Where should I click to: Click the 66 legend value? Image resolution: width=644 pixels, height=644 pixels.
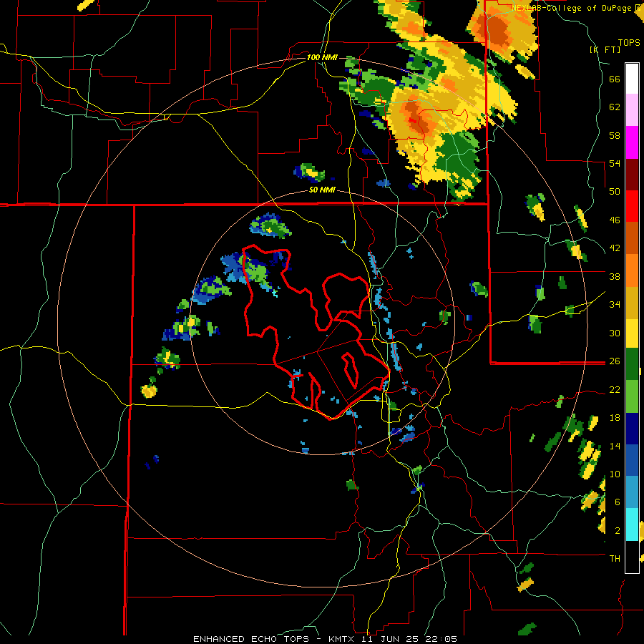(x=615, y=79)
